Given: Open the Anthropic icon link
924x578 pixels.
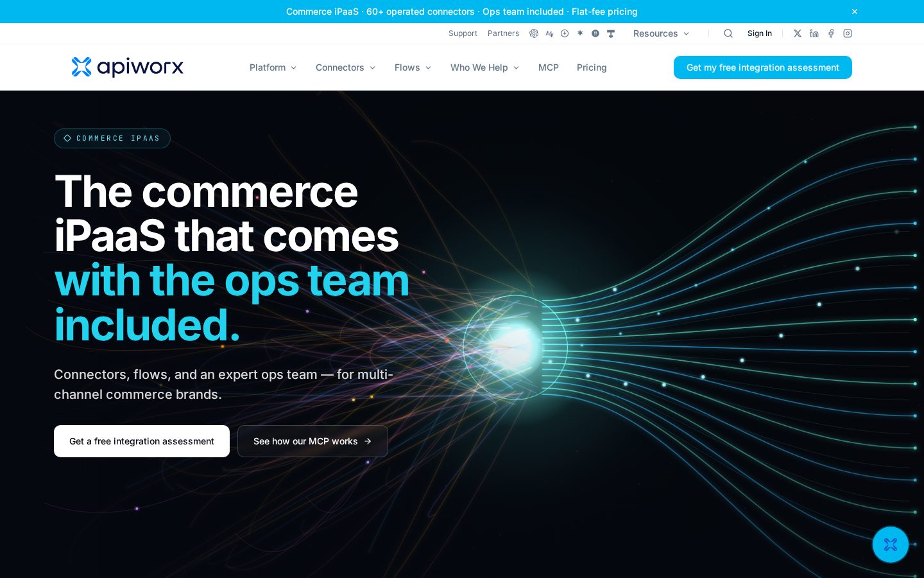Looking at the screenshot, I should pos(549,33).
